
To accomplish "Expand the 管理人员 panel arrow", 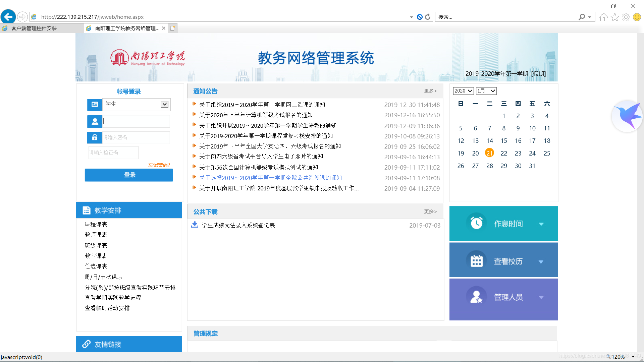I will pos(541,297).
